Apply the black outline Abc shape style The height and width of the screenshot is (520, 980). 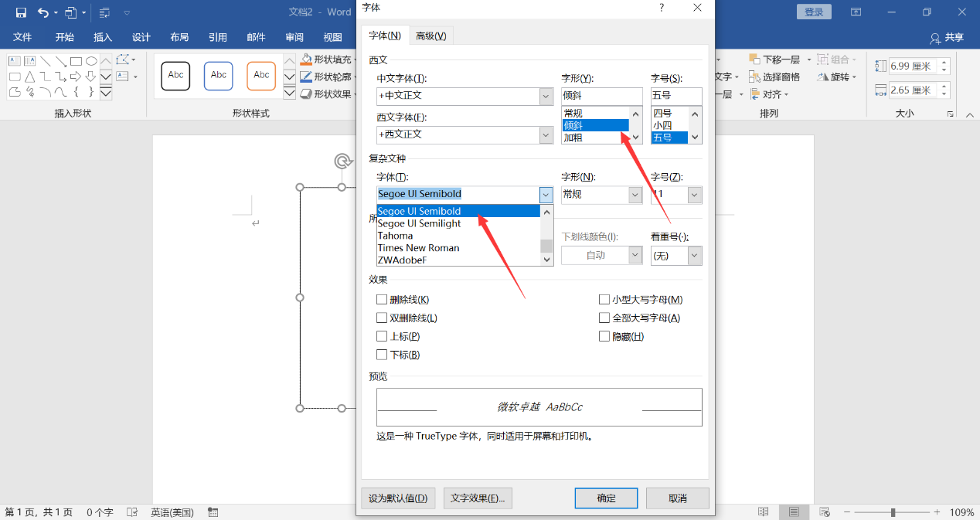175,75
